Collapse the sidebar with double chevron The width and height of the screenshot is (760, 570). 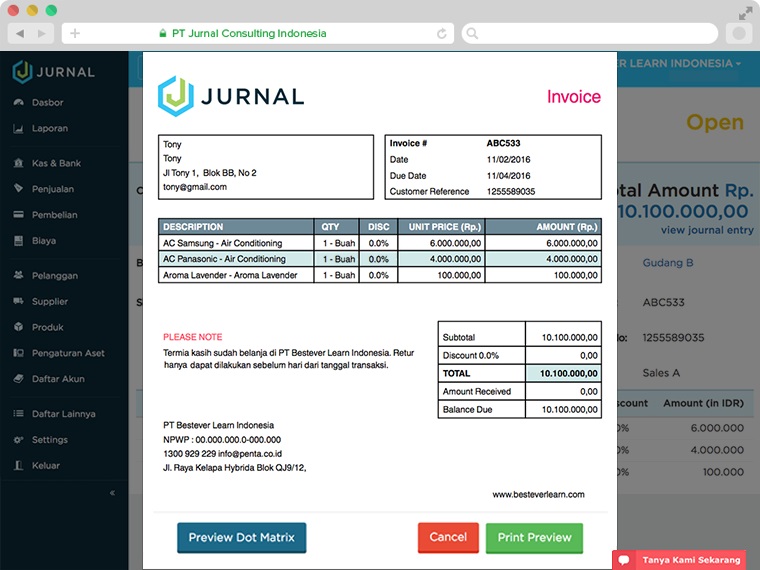tap(112, 493)
